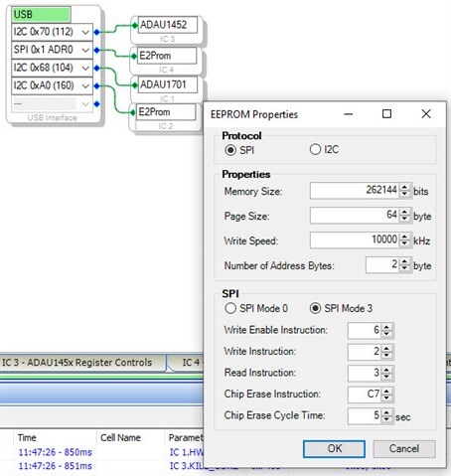Click the Number of Address Bytes field
This screenshot has height=476, width=451.
click(x=382, y=264)
